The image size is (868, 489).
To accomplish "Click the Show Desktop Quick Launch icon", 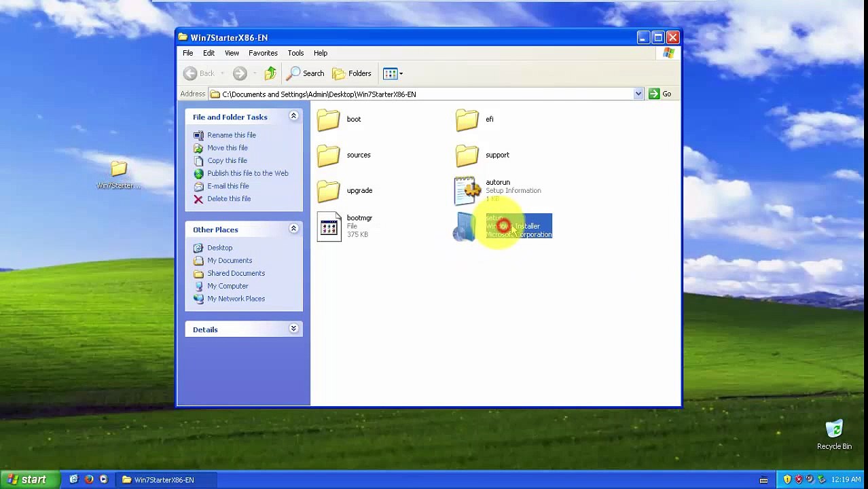I will (73, 479).
